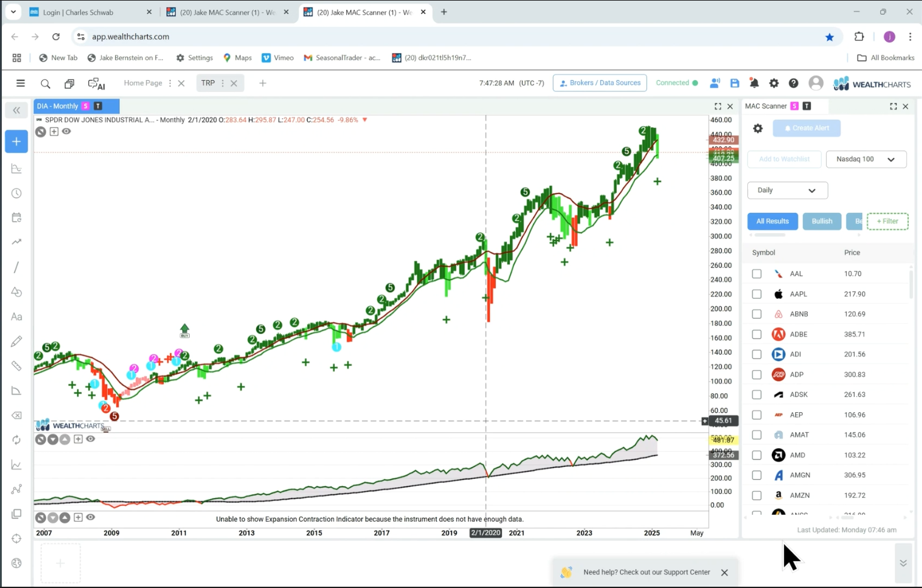Open the calendar tool in sidebar
Viewport: 922px width, 588px height.
tap(16, 218)
